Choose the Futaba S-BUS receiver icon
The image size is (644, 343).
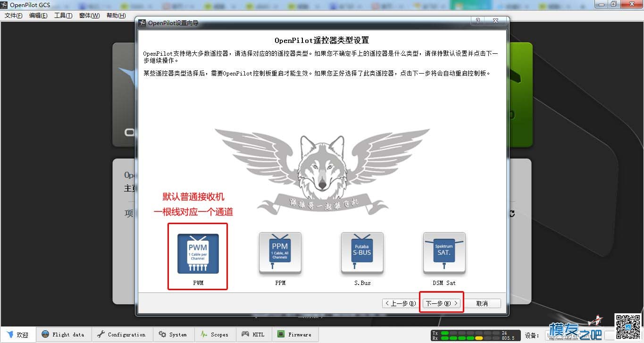pos(362,253)
